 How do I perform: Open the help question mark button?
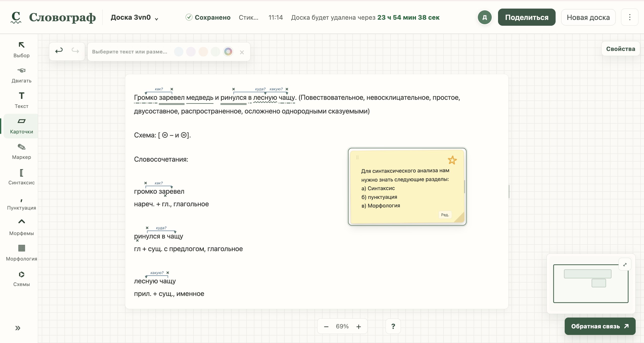point(393,326)
